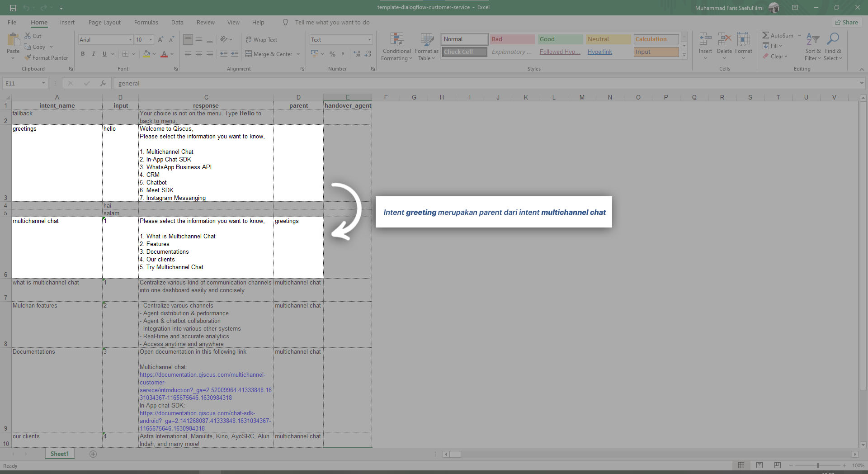868x474 pixels.
Task: Apply Wrap Text to the selection
Action: [x=262, y=40]
